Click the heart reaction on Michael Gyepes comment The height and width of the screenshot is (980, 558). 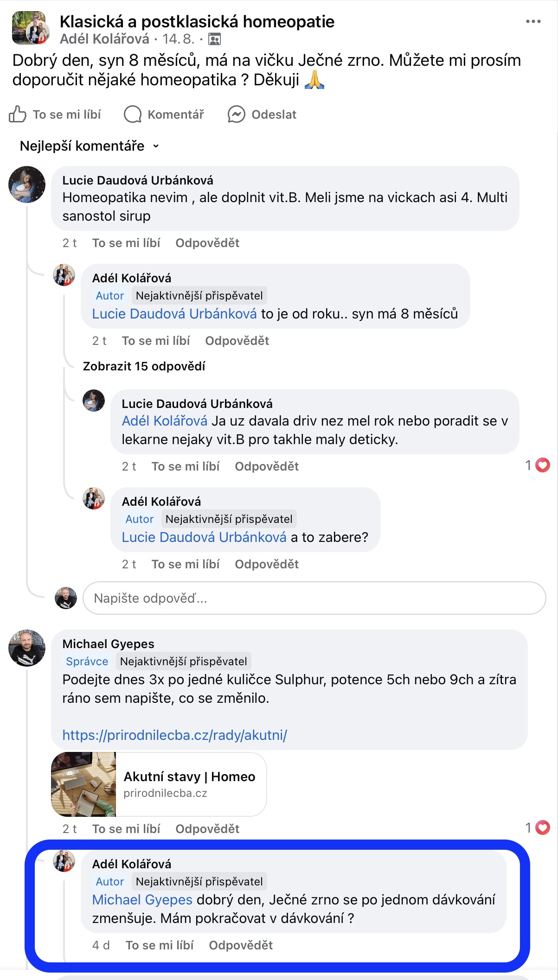point(542,827)
